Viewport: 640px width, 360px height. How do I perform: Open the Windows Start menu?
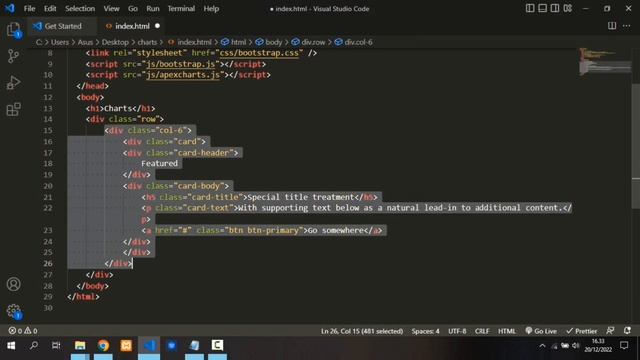[11, 346]
